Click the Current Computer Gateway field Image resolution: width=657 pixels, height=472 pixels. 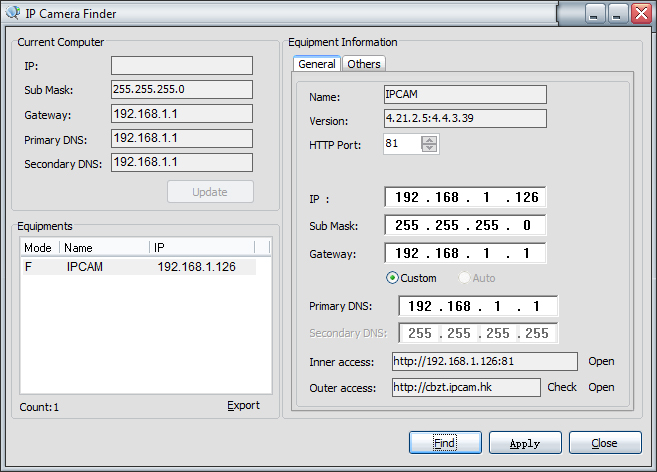pyautogui.click(x=182, y=114)
